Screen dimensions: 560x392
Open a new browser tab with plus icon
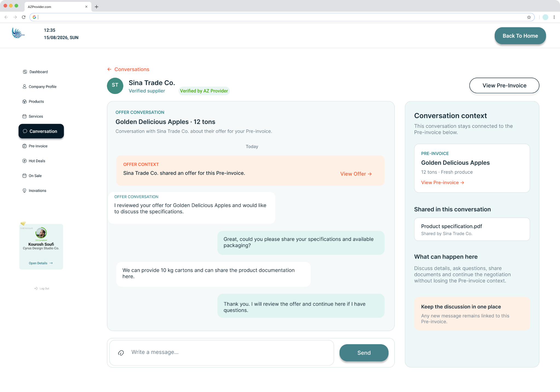coord(97,7)
